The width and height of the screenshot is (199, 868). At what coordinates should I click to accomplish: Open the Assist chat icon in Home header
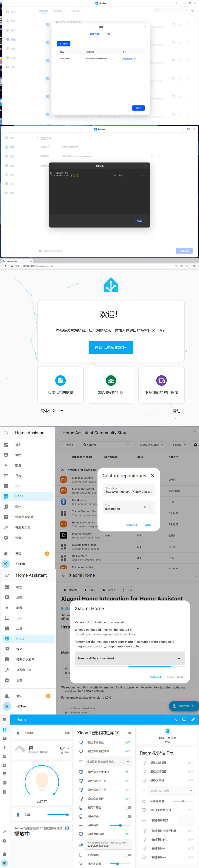pyautogui.click(x=184, y=719)
